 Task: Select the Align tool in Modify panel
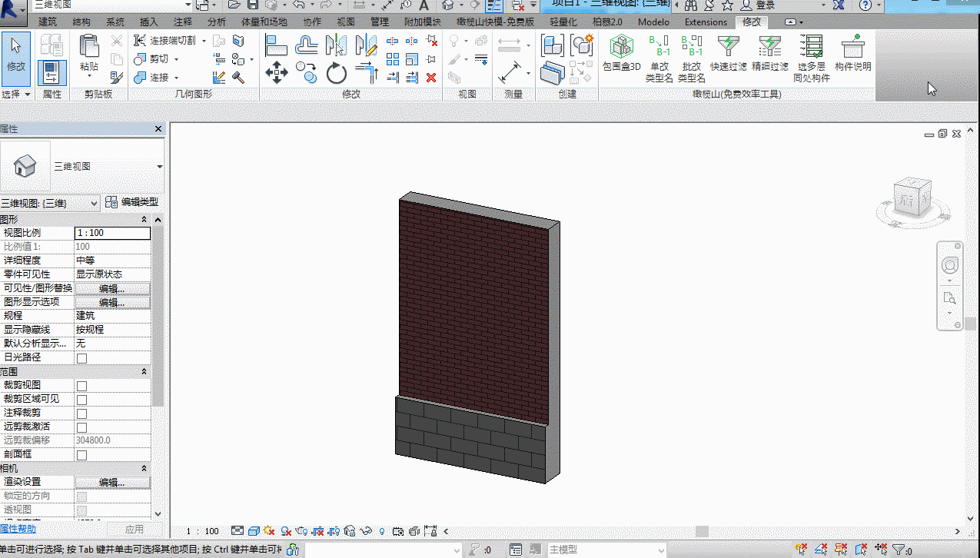point(277,45)
